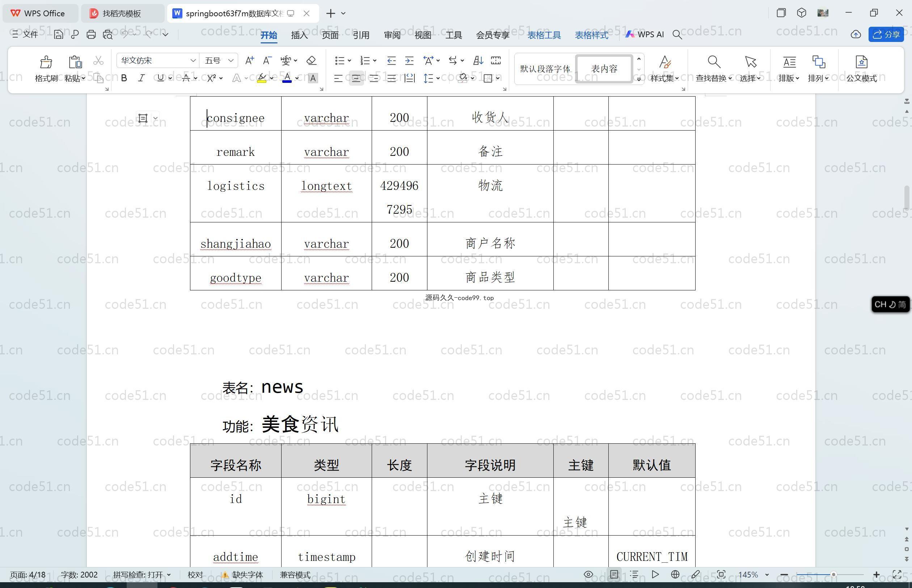Click the Decrease Font Size icon
912x588 pixels.
click(267, 60)
